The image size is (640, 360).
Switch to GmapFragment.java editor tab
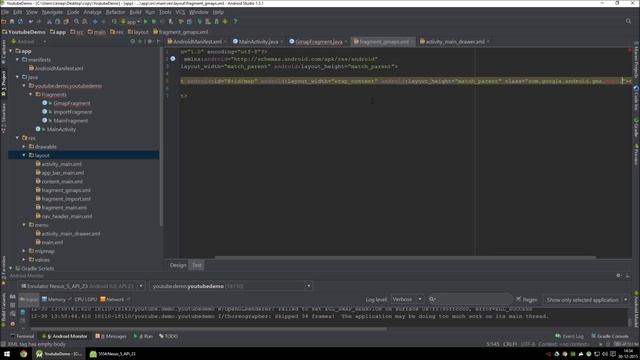[318, 42]
